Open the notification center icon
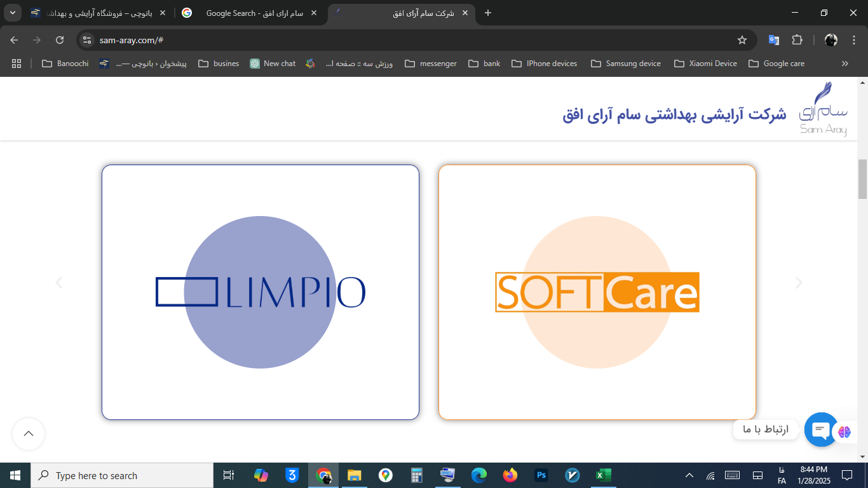The image size is (868, 488). [847, 475]
